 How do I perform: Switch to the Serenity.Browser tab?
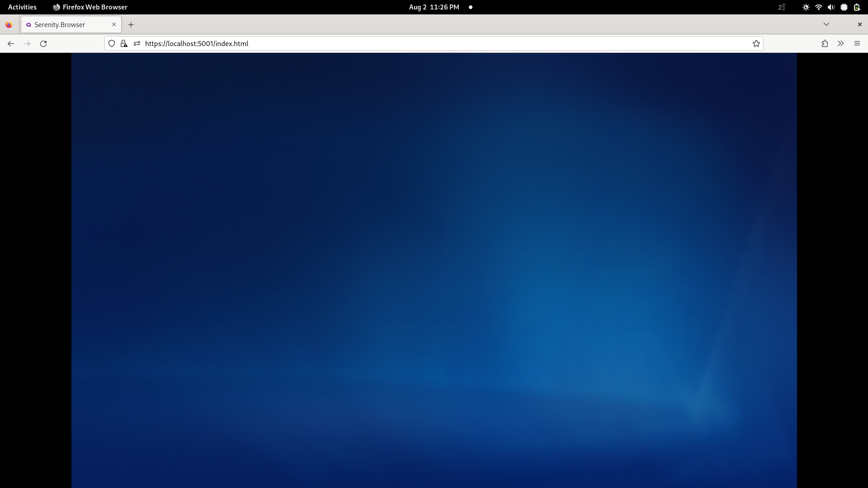coord(63,24)
